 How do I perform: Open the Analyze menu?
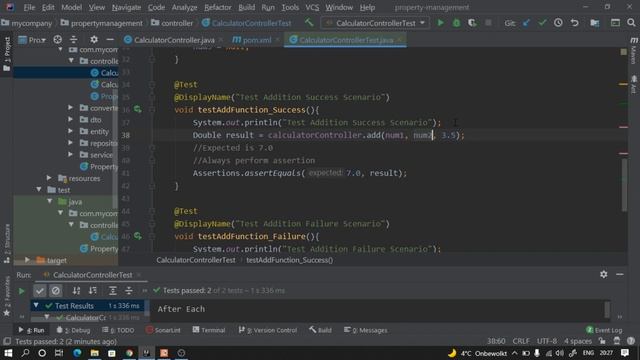[184, 7]
